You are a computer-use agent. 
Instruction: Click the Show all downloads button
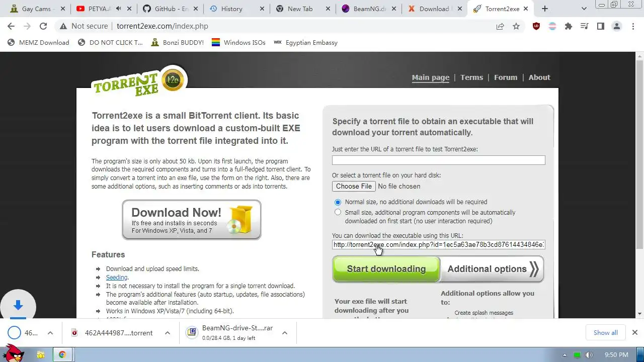606,332
